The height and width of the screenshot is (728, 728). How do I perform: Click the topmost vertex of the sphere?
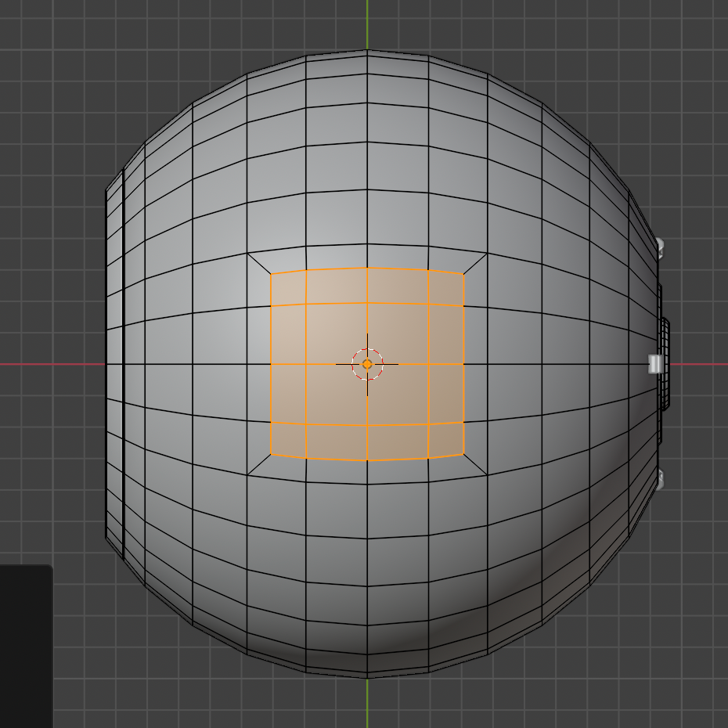(x=367, y=51)
